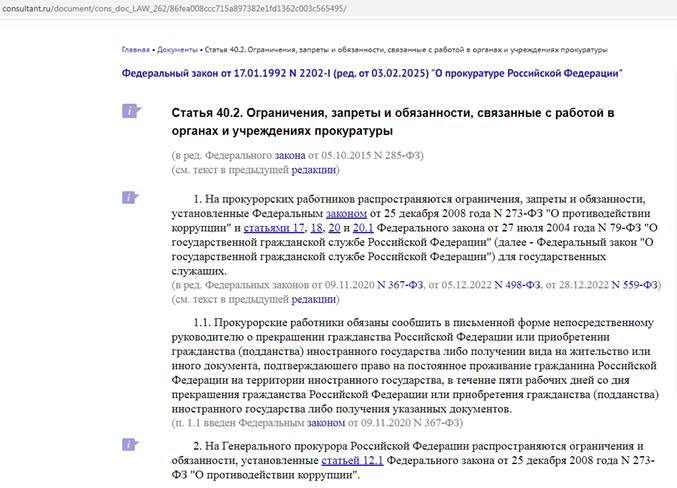Open the N 498-ФЗ amendment link

click(517, 285)
